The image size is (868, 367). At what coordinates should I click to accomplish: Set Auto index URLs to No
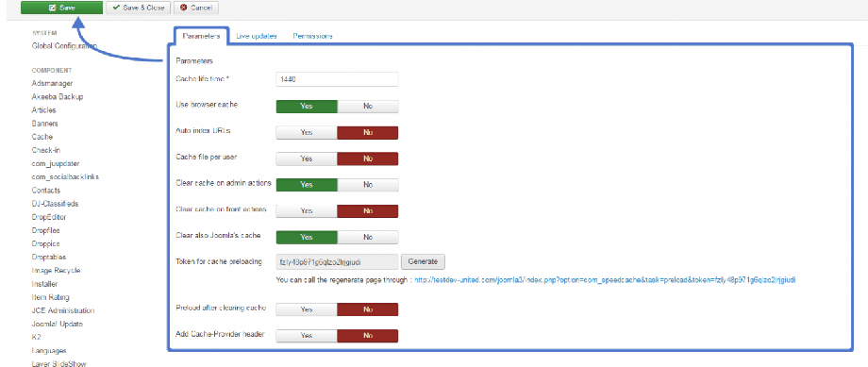[x=368, y=132]
